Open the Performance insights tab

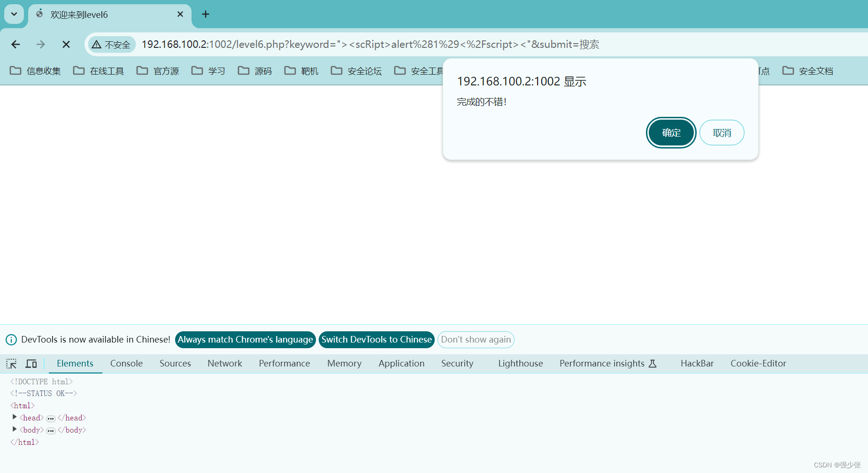608,364
